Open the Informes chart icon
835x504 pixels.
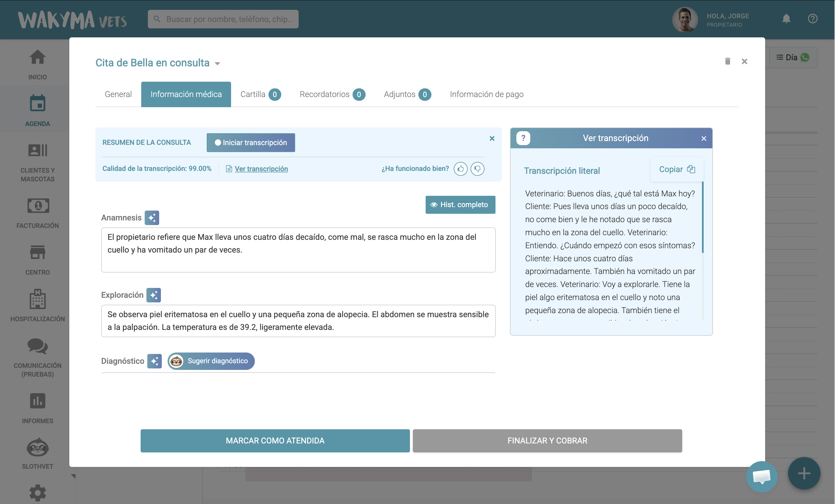37,401
